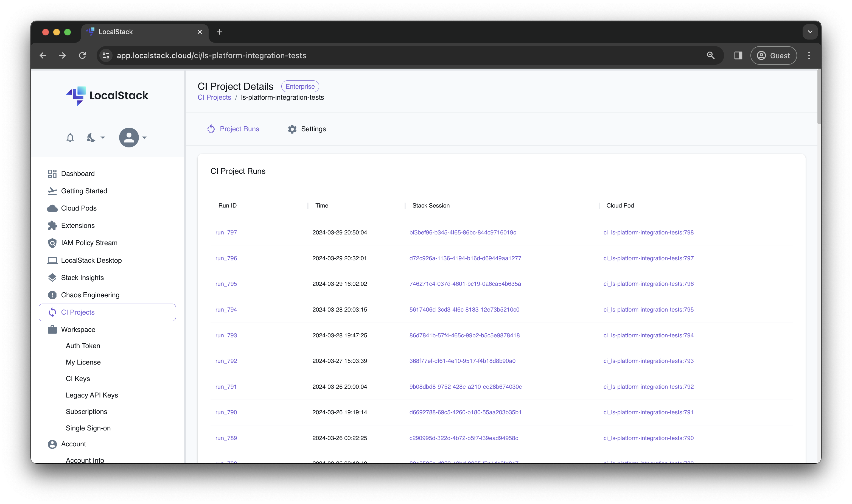Open the Getting Started page
This screenshot has height=504, width=852.
pyautogui.click(x=84, y=191)
